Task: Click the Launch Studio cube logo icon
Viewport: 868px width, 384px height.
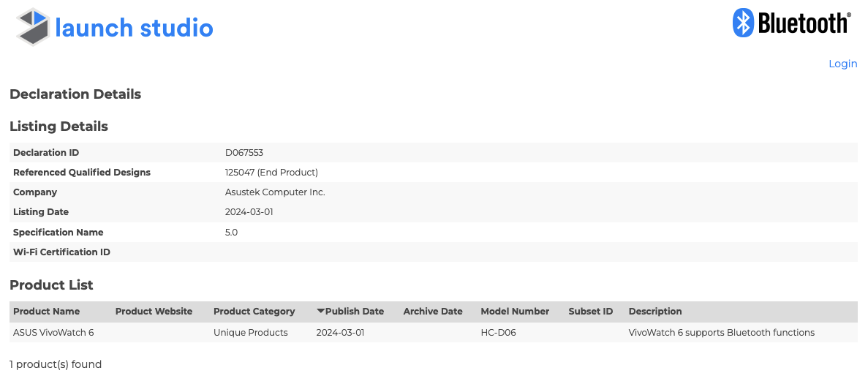Action: click(x=34, y=26)
